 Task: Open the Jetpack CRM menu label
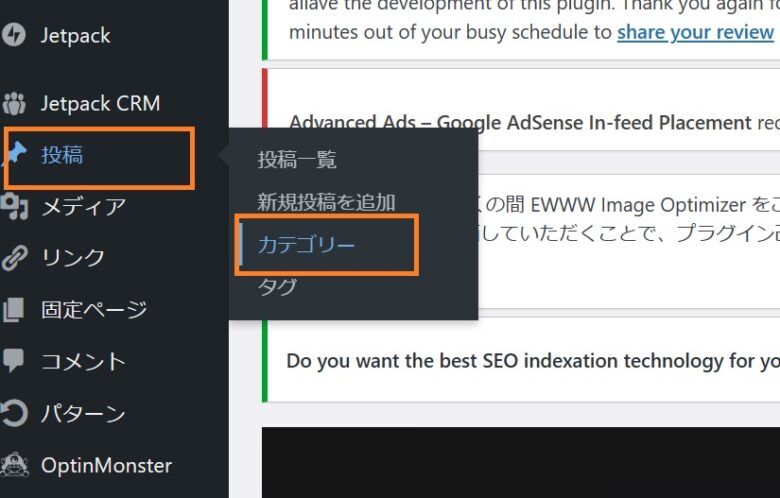pyautogui.click(x=100, y=103)
